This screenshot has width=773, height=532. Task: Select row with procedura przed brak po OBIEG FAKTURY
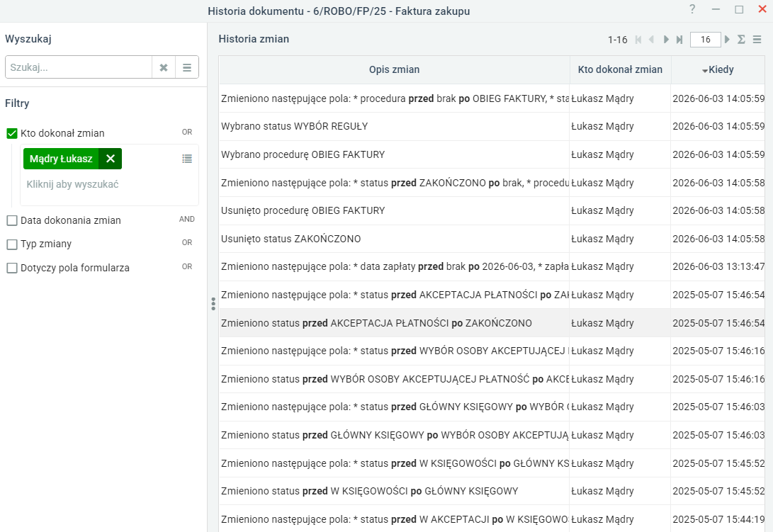[x=492, y=98]
